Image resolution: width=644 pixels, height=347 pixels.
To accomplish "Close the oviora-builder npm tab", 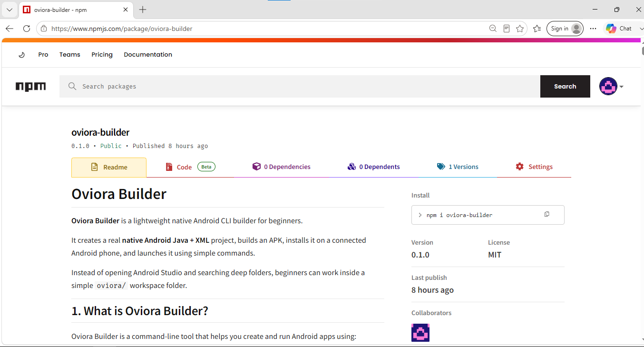I will pos(126,10).
